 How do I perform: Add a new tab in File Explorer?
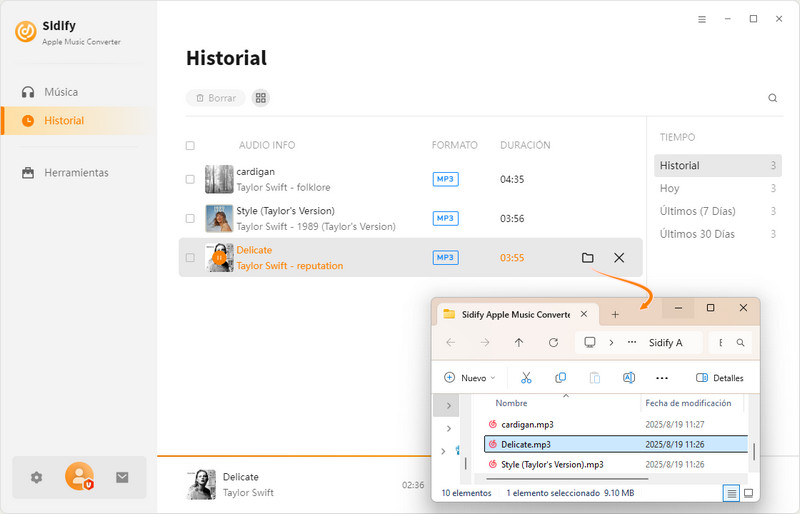click(x=615, y=314)
